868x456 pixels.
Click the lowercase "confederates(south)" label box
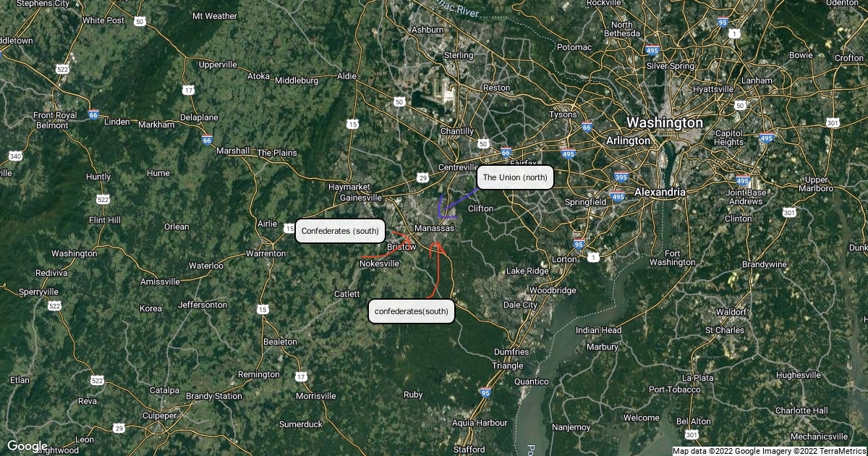[412, 311]
